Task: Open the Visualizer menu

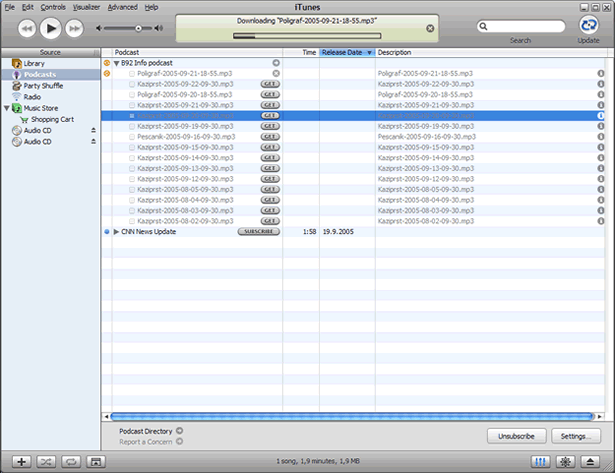Action: pyautogui.click(x=86, y=7)
